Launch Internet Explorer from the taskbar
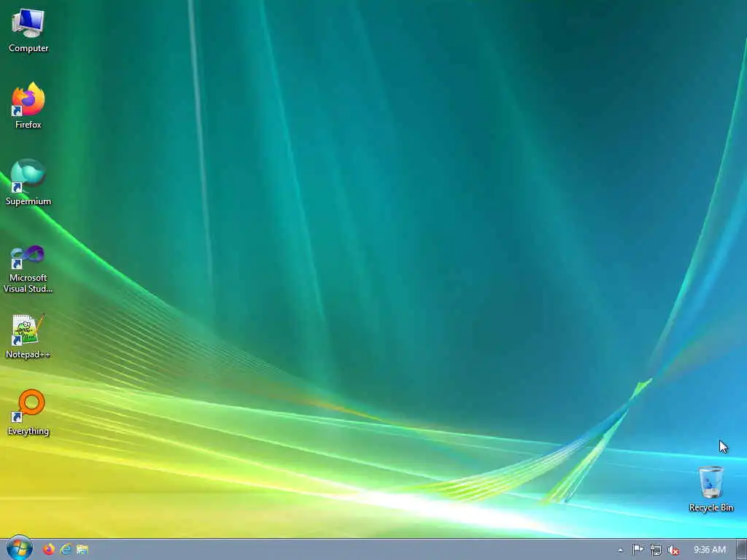 [65, 550]
